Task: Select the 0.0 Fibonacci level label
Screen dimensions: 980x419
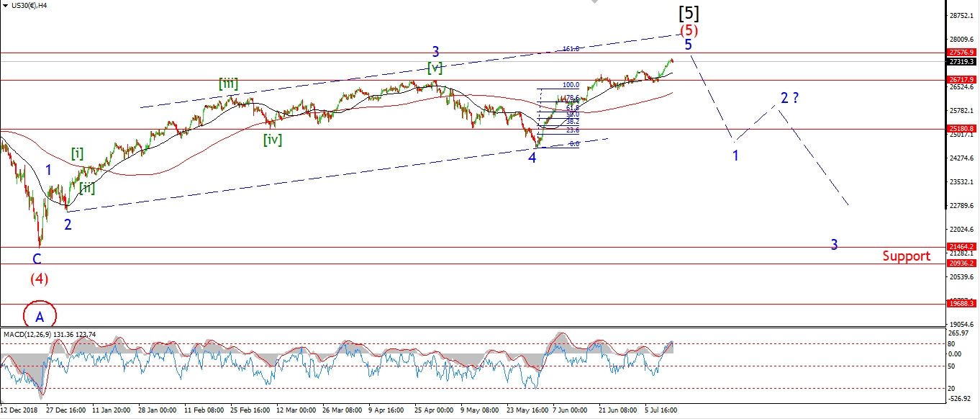Action: [574, 144]
